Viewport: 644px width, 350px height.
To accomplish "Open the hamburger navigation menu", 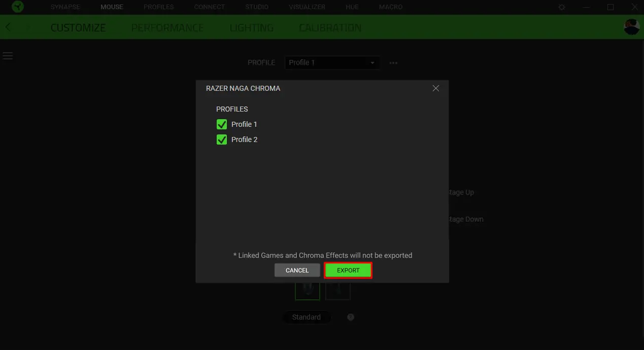I will tap(8, 55).
